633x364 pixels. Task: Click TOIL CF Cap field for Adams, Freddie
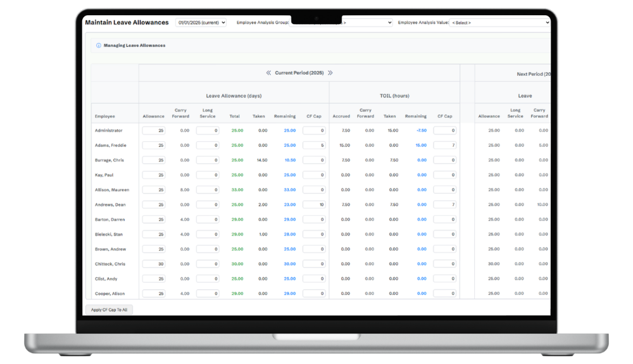pos(445,145)
